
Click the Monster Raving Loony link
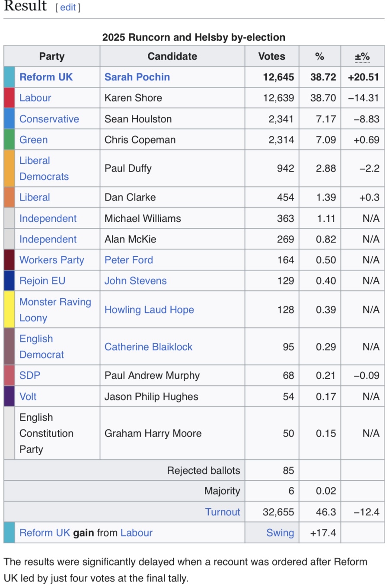pyautogui.click(x=55, y=310)
